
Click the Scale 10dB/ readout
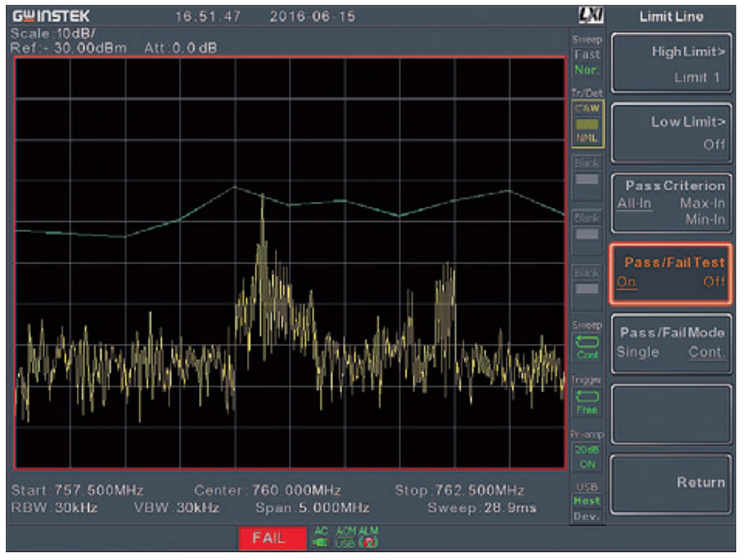click(x=53, y=34)
